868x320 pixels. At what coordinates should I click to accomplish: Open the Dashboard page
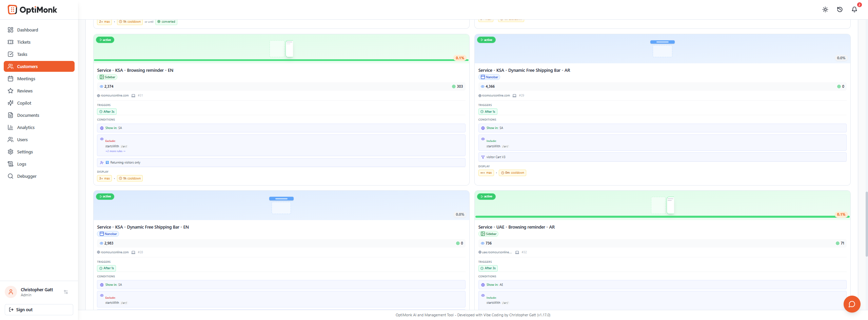[x=39, y=30]
